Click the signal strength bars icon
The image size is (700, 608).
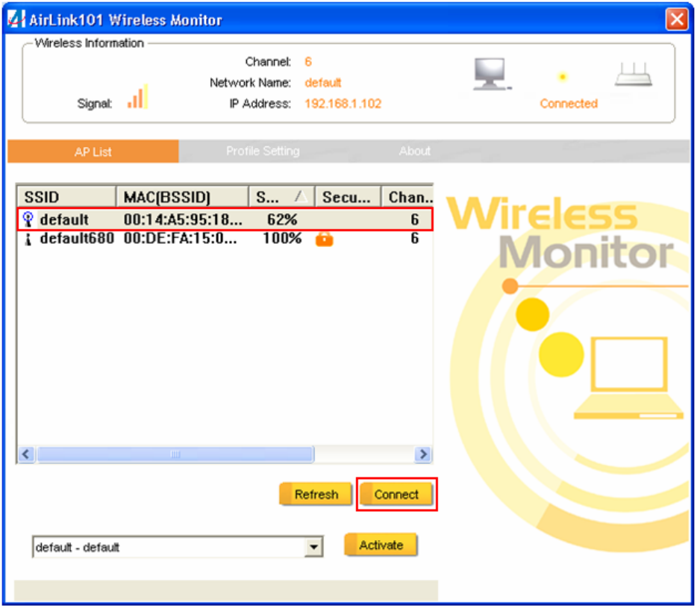pyautogui.click(x=137, y=96)
